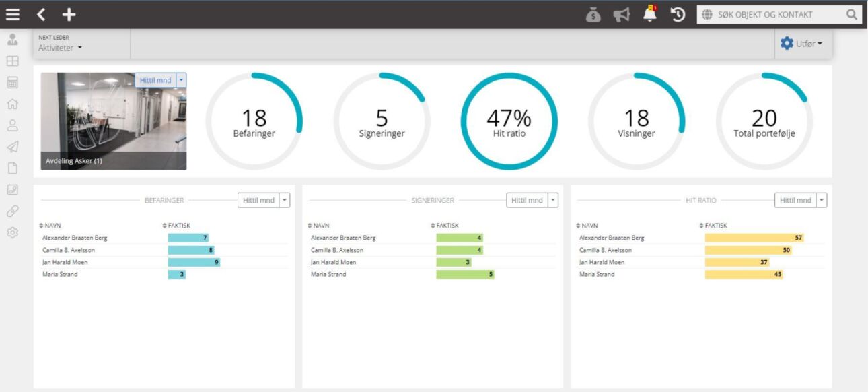The width and height of the screenshot is (868, 392).
Task: Click Hittil mnd in Hit ratio panel
Action: pos(795,200)
